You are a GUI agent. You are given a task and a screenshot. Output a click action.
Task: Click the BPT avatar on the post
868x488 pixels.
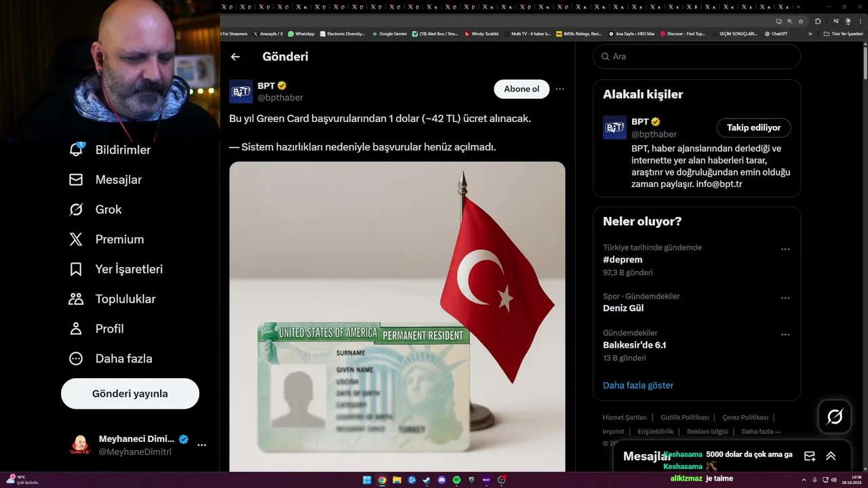pos(241,91)
